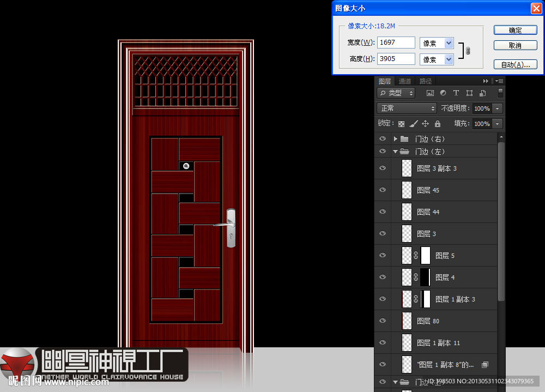Viewport: 545px width, 392px height.
Task: Toggle visibility of 图层 1 副本 11
Action: (x=383, y=342)
